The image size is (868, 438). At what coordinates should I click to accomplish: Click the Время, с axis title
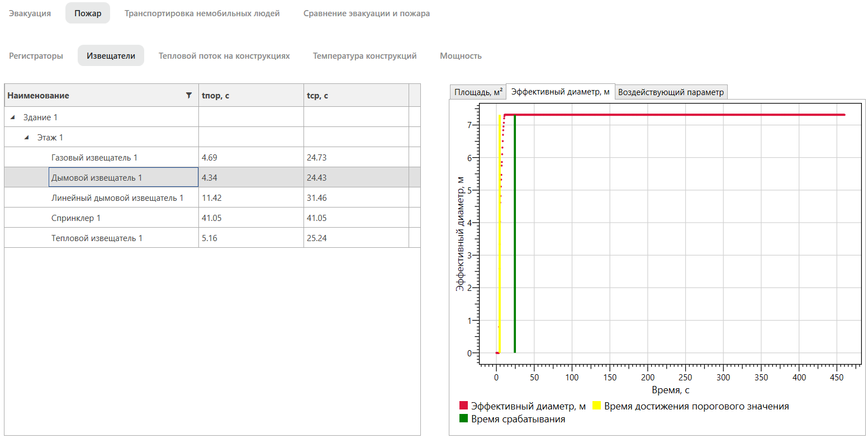[671, 390]
